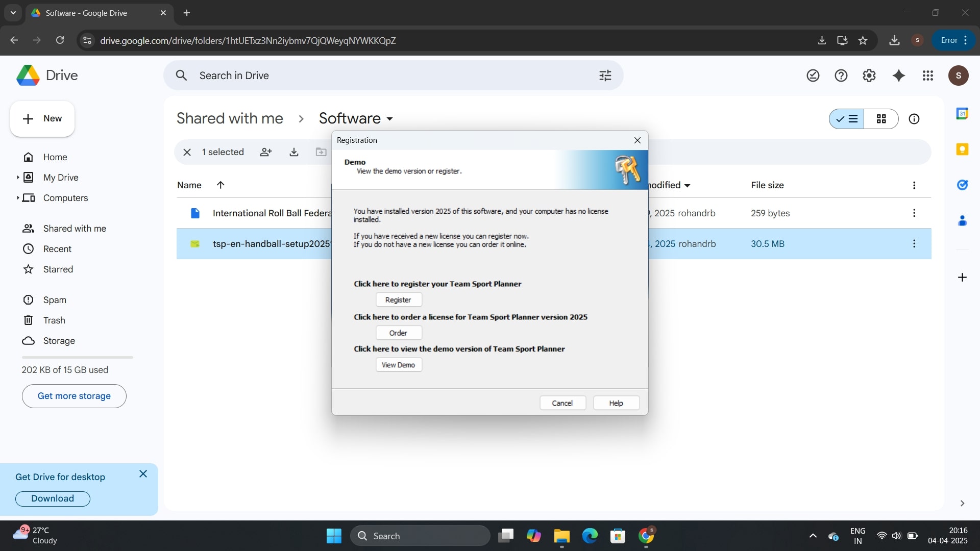Open Gemini sparkle icon
The image size is (980, 551).
click(899, 76)
